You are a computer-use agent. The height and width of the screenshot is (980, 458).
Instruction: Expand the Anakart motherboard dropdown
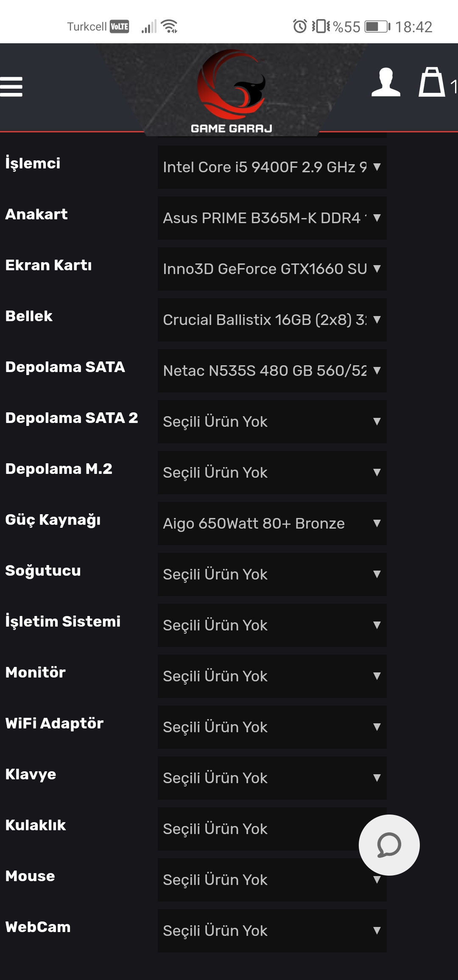(272, 218)
